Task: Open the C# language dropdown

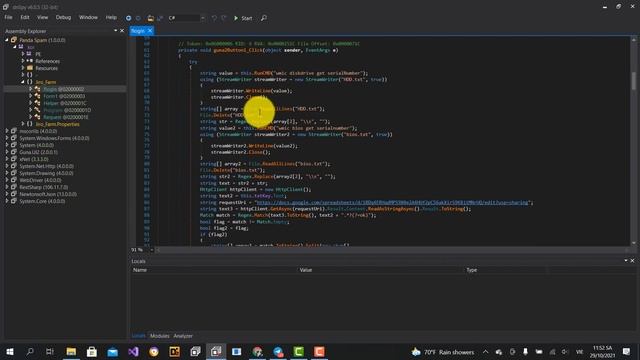Action: (x=202, y=18)
